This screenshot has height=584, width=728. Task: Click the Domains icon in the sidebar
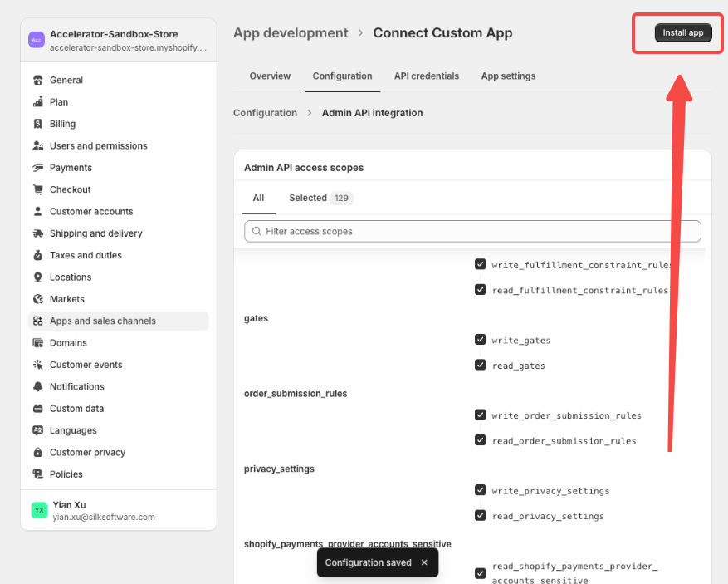[38, 343]
